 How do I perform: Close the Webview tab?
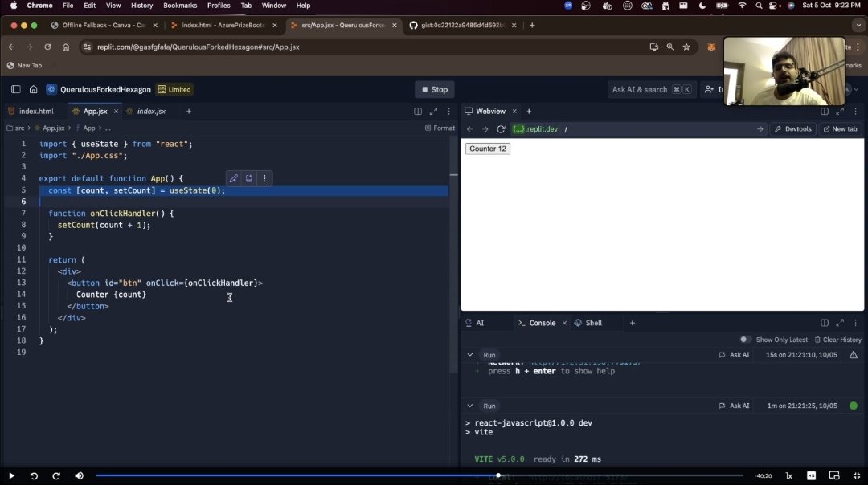point(514,111)
